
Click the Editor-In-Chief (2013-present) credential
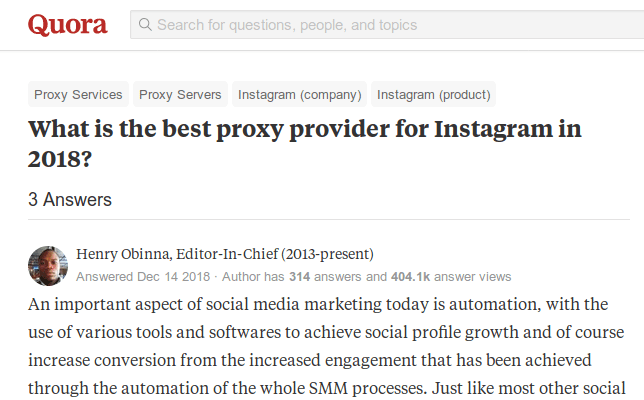(x=275, y=253)
